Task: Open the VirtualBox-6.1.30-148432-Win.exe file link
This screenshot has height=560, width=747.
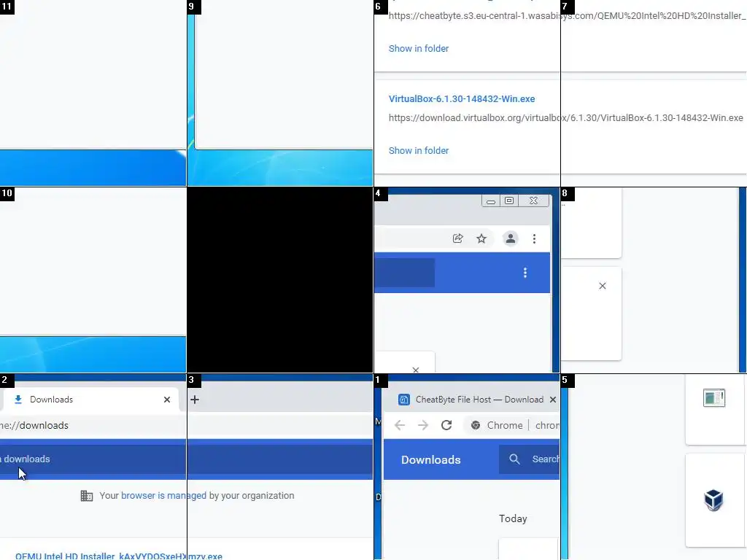Action: (462, 99)
